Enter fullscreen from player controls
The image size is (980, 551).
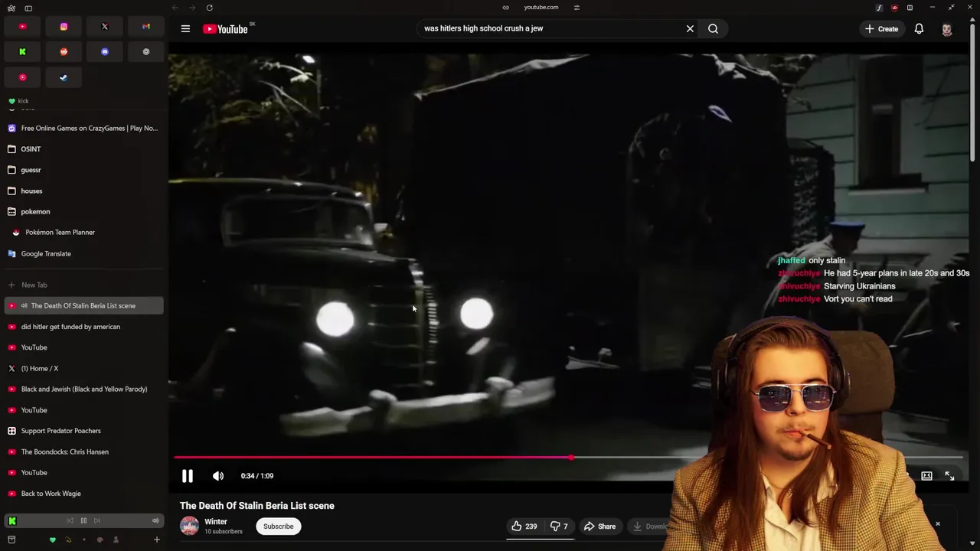pyautogui.click(x=949, y=476)
